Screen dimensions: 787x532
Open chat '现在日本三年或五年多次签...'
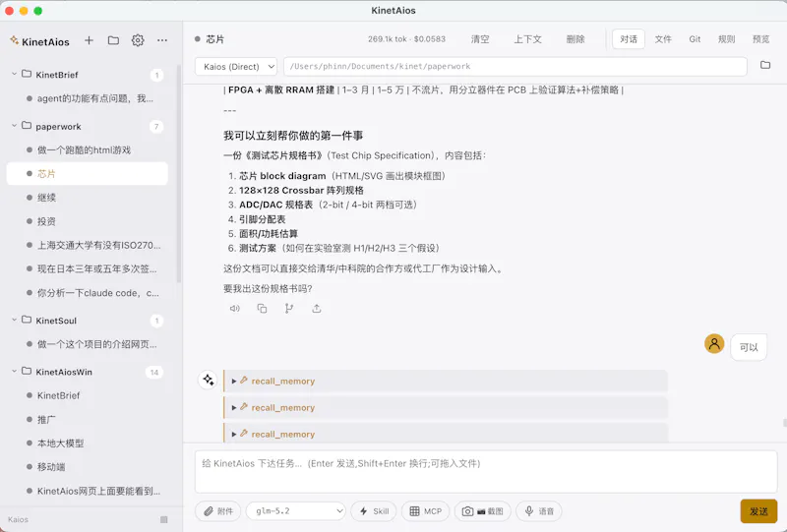pos(88,269)
